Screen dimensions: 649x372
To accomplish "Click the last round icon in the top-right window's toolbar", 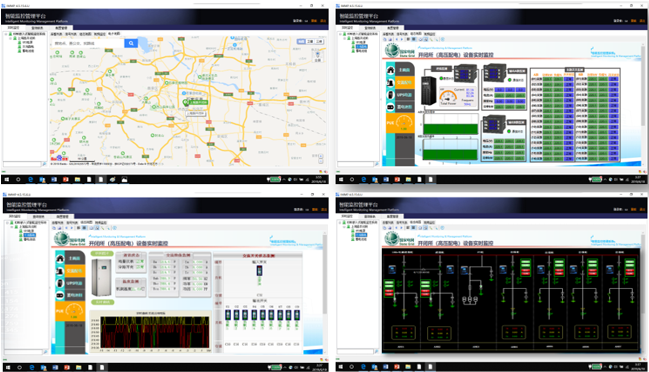I will tap(442, 39).
